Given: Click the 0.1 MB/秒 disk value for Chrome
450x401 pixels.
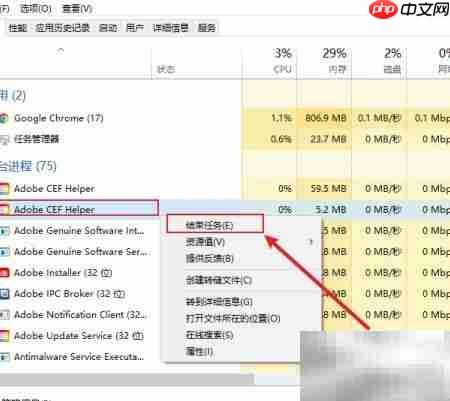Looking at the screenshot, I should coord(379,118).
